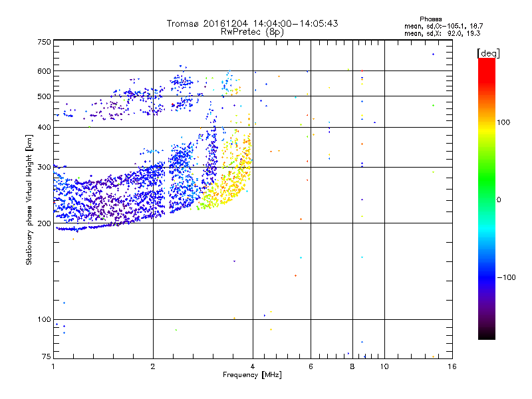Viewport: 532px width, 399px height.
Task: Click the '[deg]' colorbar unit label
Action: pyautogui.click(x=488, y=53)
